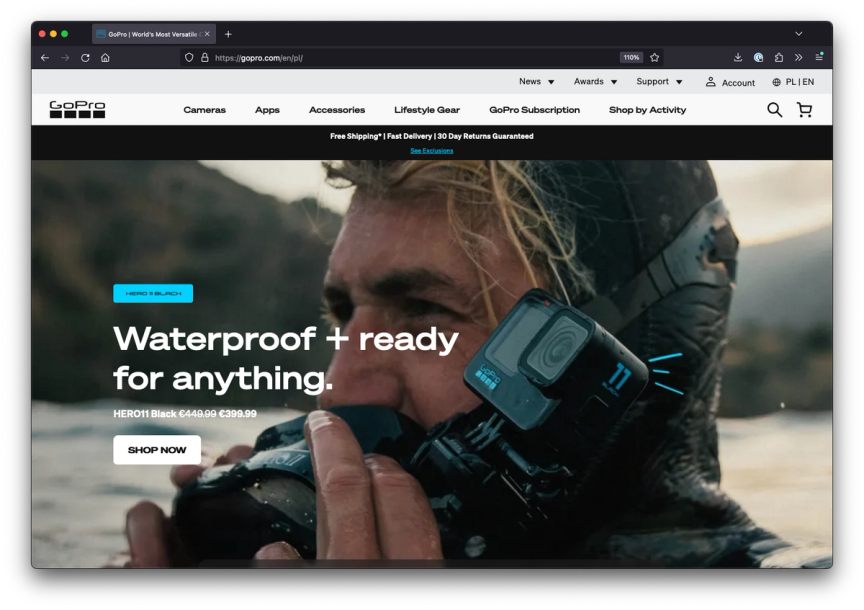
Task: Go back to the previous page
Action: 45,57
